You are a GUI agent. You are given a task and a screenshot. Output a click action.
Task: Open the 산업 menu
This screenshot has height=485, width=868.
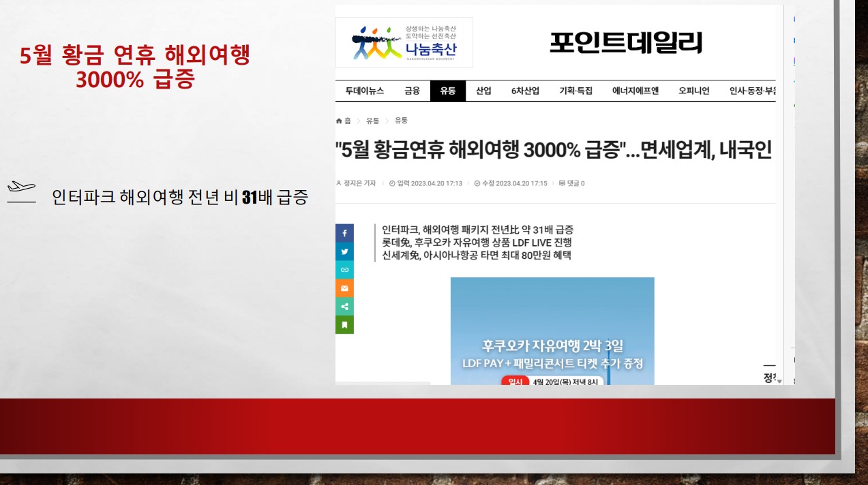click(x=483, y=91)
